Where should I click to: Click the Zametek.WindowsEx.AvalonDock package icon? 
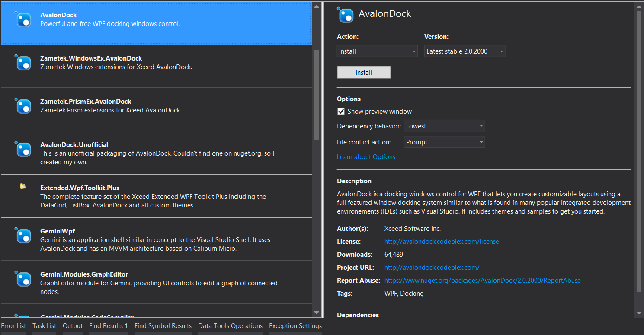tap(23, 63)
